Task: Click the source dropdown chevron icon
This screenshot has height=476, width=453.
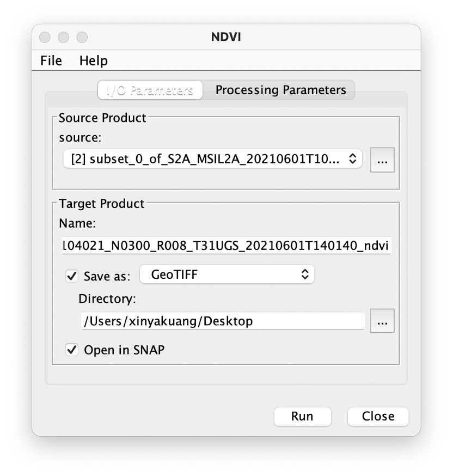Action: pyautogui.click(x=353, y=159)
